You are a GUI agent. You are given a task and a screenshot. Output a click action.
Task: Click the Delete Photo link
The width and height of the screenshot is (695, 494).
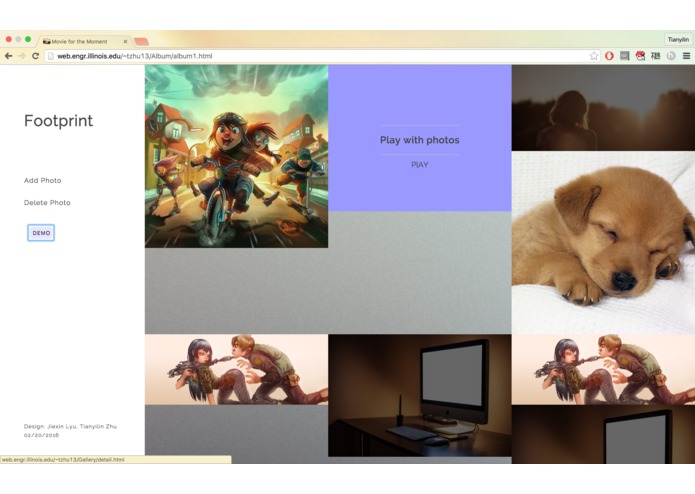pyautogui.click(x=47, y=202)
